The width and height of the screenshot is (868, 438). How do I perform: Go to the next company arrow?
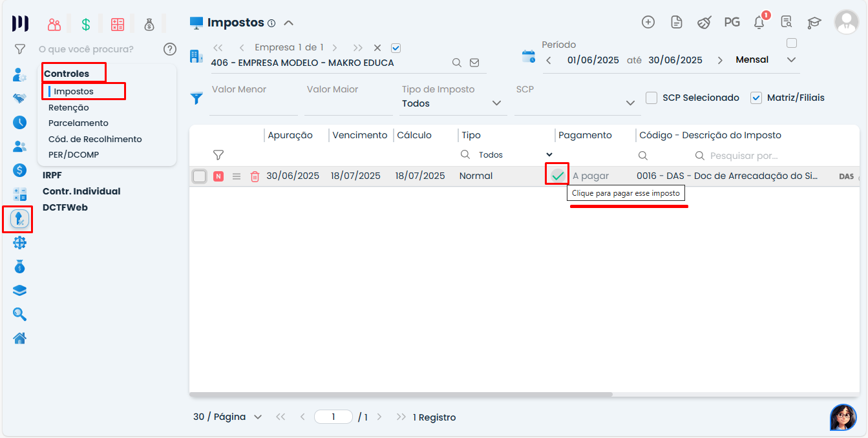[x=335, y=48]
